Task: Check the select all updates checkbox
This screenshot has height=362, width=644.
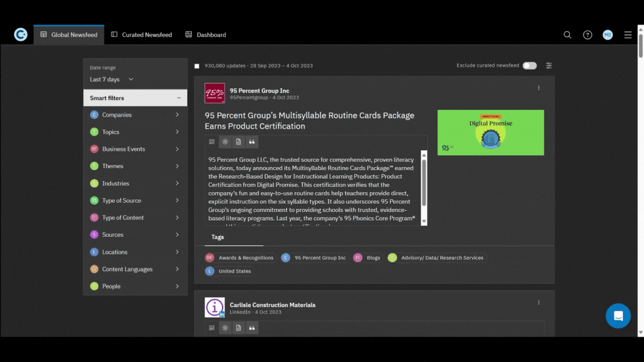Action: [197, 66]
